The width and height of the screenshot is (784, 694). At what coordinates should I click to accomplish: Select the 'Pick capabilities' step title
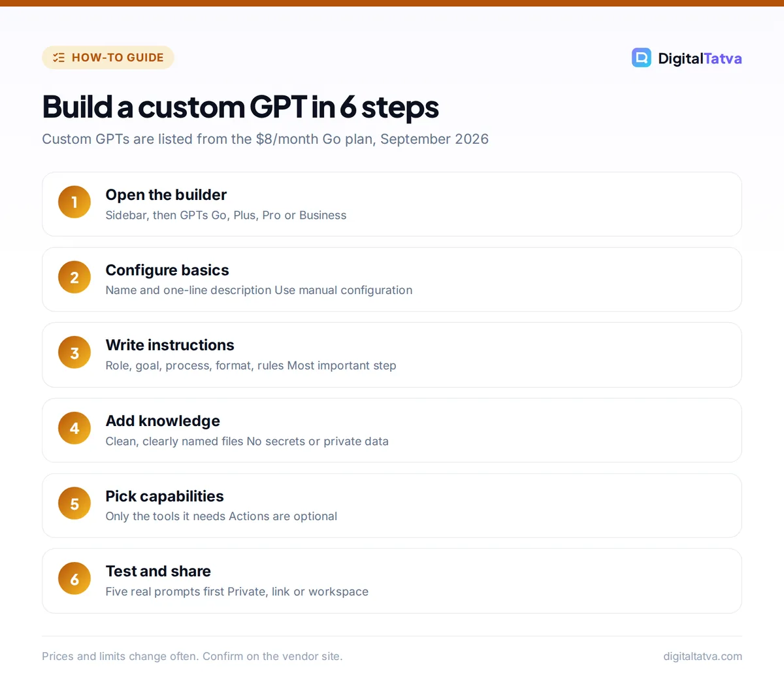coord(165,496)
